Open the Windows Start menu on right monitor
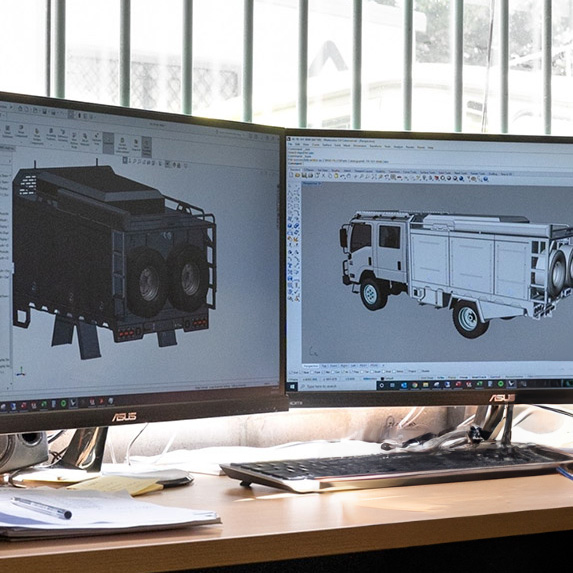 [292, 386]
